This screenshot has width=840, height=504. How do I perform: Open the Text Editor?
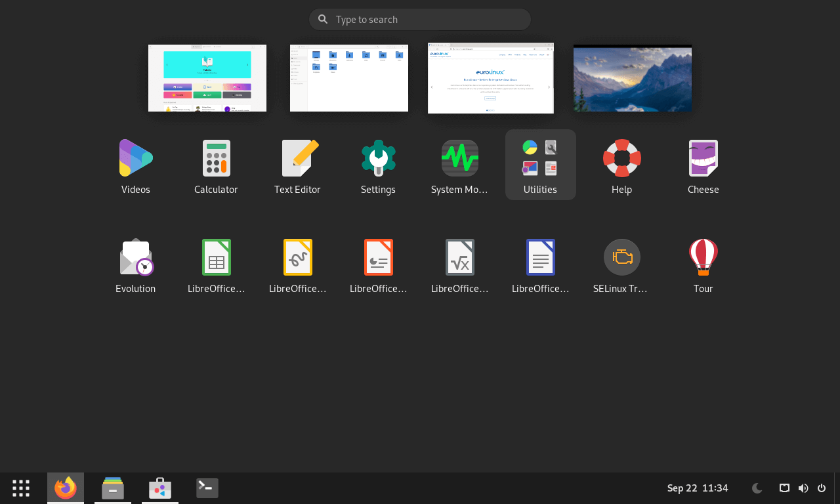[x=297, y=165]
